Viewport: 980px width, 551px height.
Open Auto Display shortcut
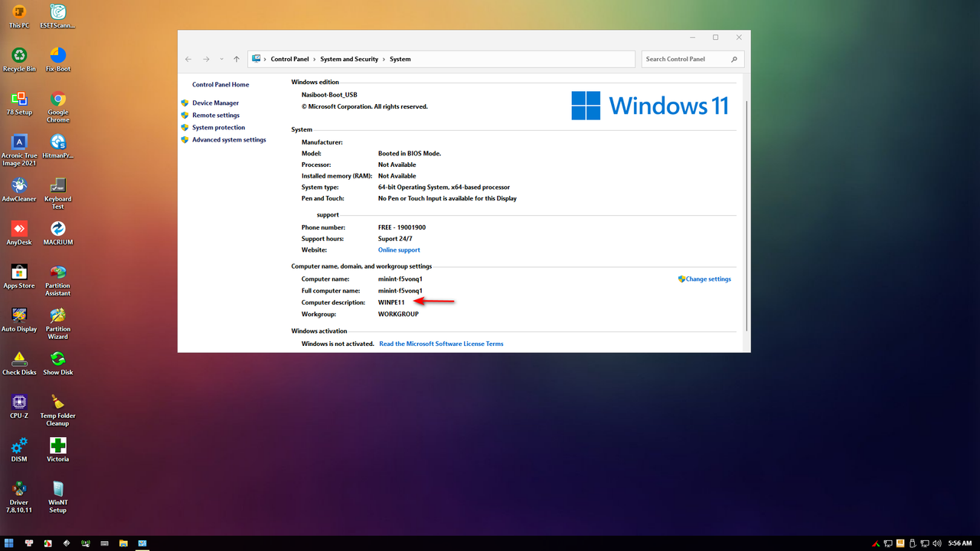pos(19,320)
